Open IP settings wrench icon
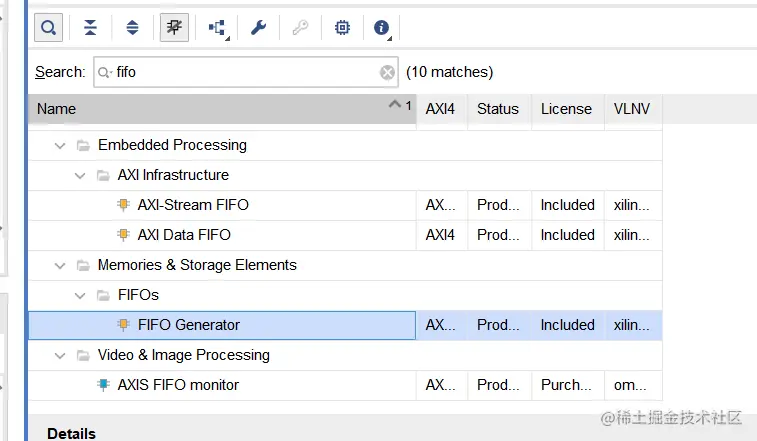Screen dimensions: 757x441 pyautogui.click(x=258, y=28)
